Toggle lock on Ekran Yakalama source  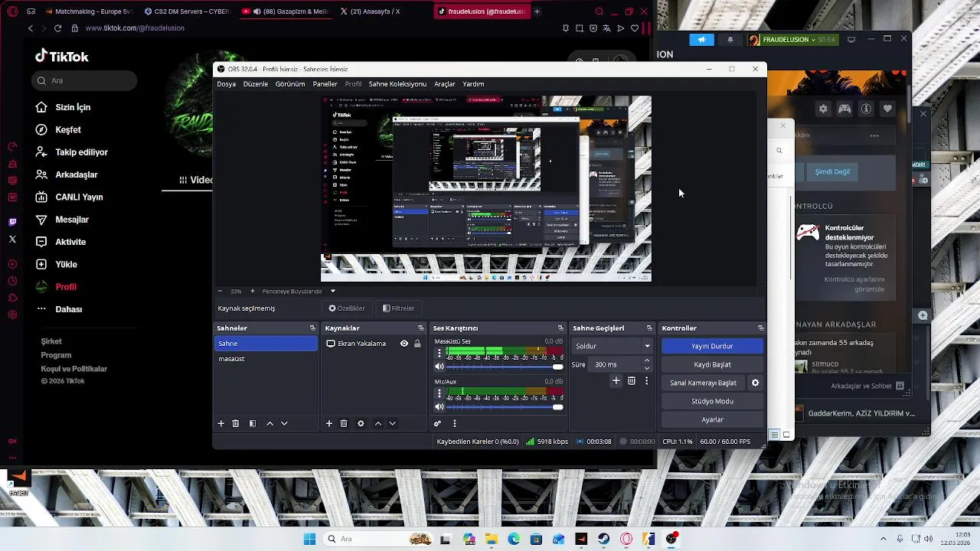pyautogui.click(x=417, y=344)
